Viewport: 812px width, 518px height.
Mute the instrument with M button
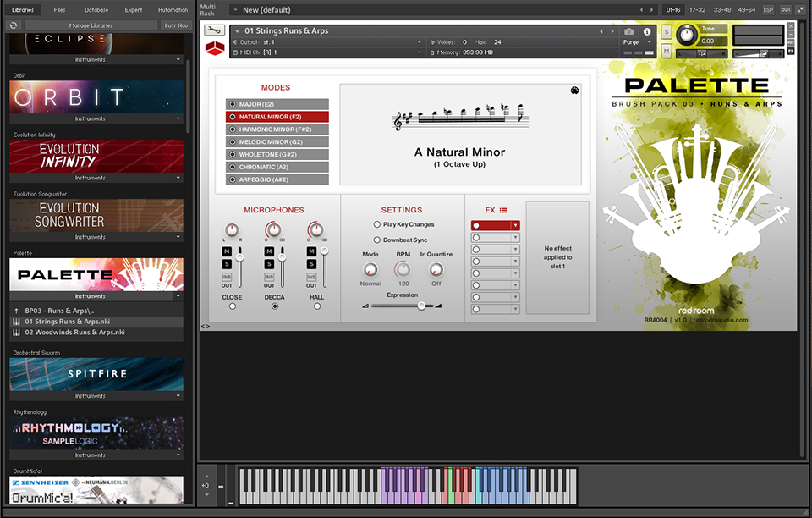pyautogui.click(x=667, y=51)
